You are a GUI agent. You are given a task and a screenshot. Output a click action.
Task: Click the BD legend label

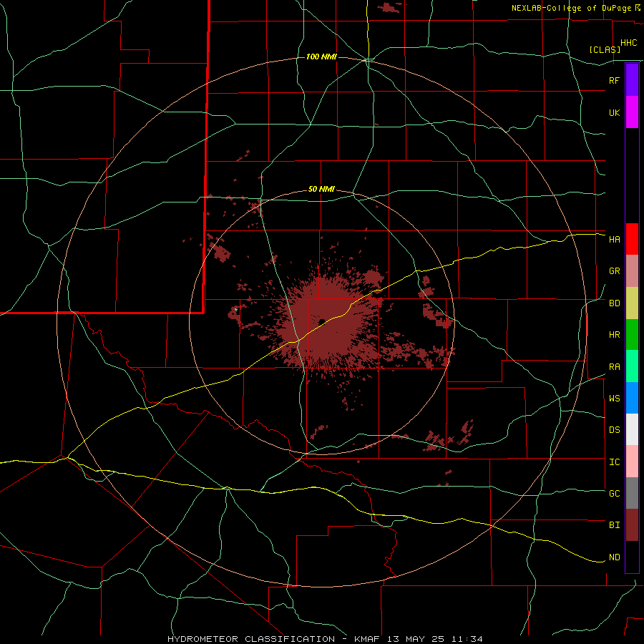[x=614, y=303]
